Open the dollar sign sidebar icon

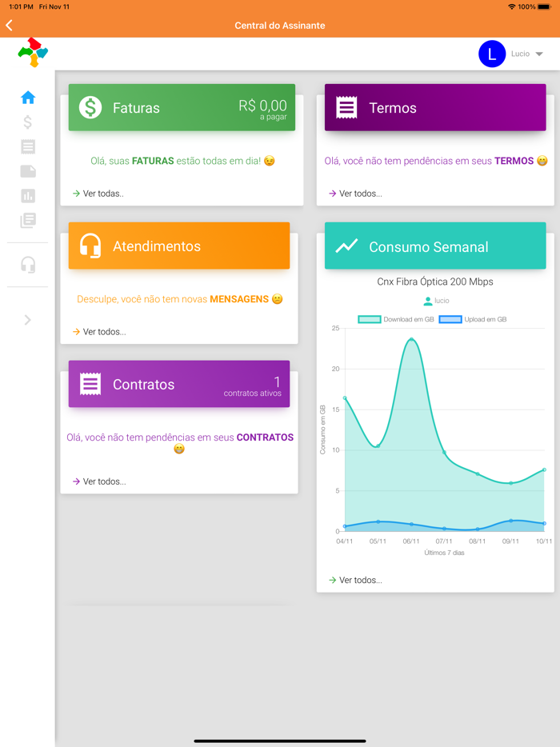point(28,122)
